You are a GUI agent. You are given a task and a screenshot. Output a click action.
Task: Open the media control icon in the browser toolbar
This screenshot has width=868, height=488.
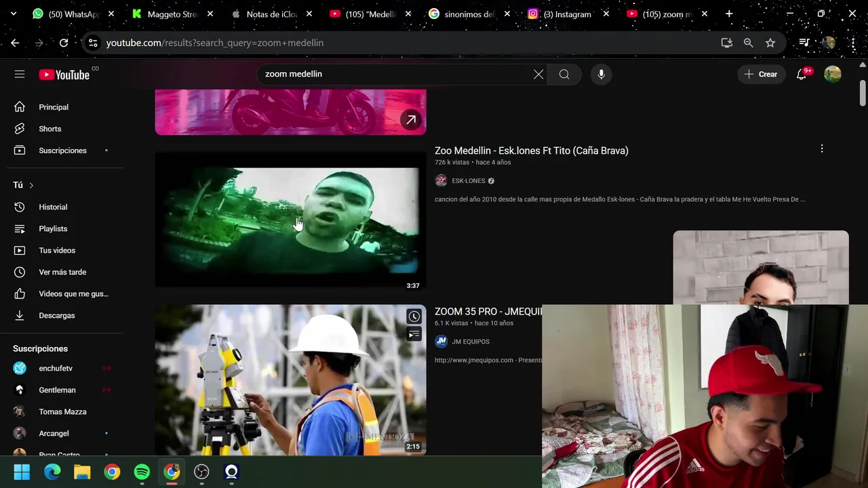point(804,43)
